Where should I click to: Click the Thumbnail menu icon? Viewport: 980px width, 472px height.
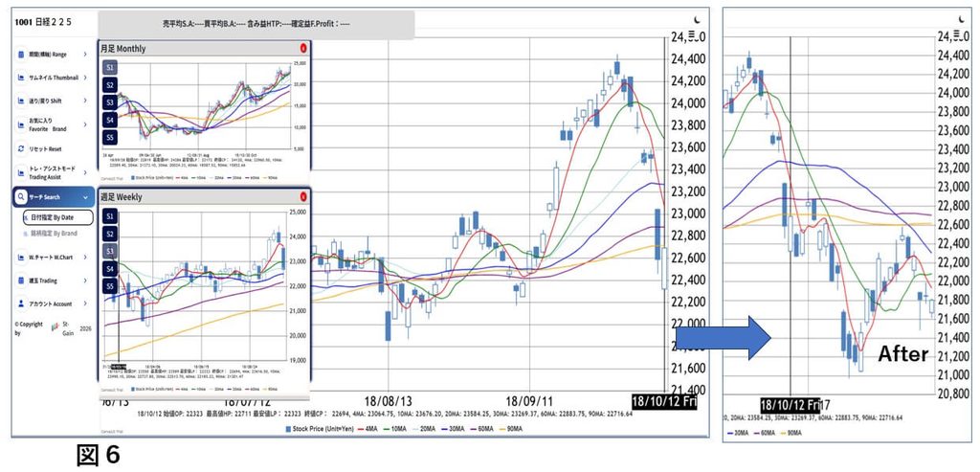click(21, 78)
